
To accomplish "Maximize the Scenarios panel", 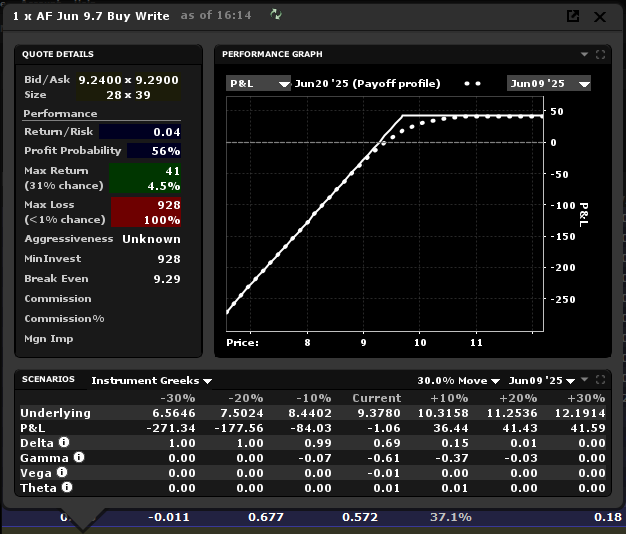I will pyautogui.click(x=600, y=381).
